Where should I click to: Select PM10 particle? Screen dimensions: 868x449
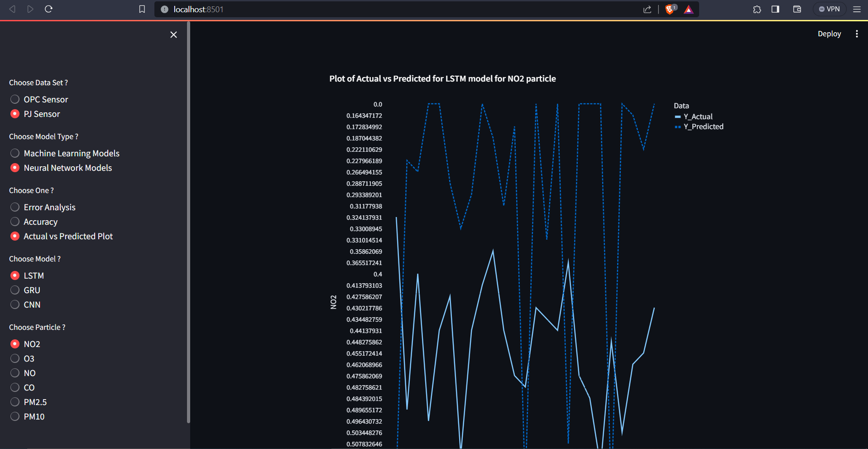coord(27,416)
